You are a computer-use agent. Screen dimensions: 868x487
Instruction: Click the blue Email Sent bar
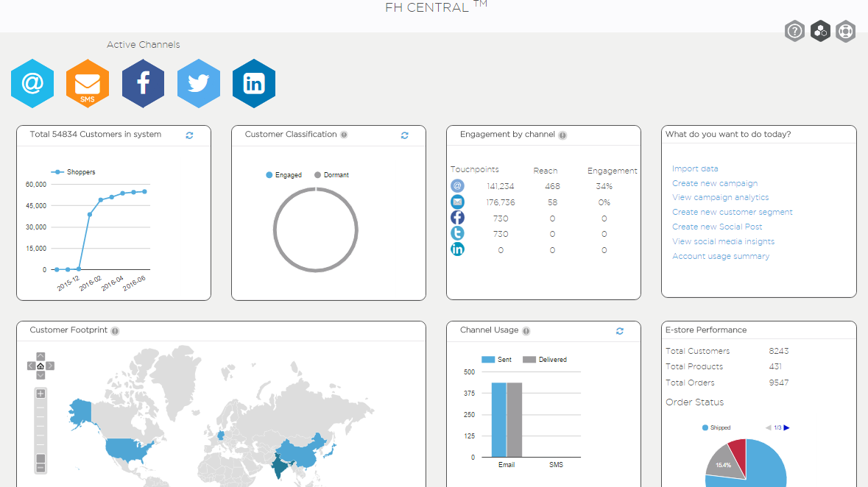(x=498, y=419)
